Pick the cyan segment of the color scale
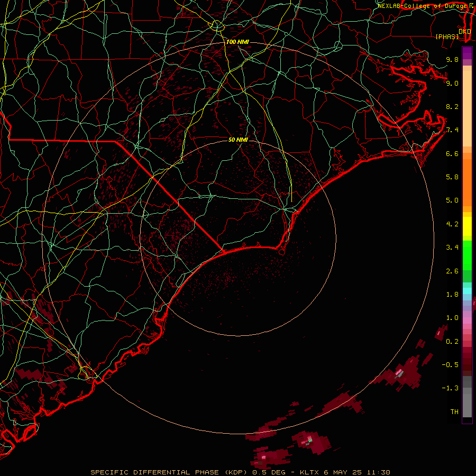The width and height of the screenshot is (476, 476). [467, 291]
